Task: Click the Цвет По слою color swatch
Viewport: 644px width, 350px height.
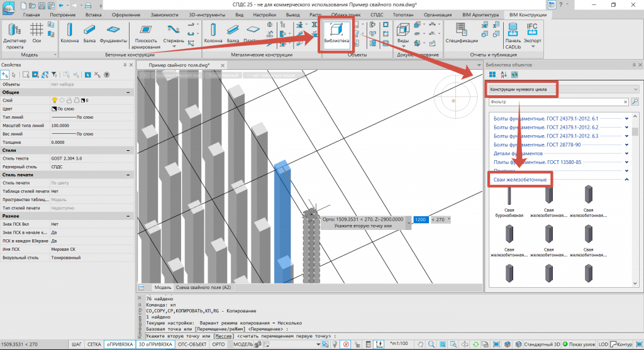Action: tap(54, 109)
